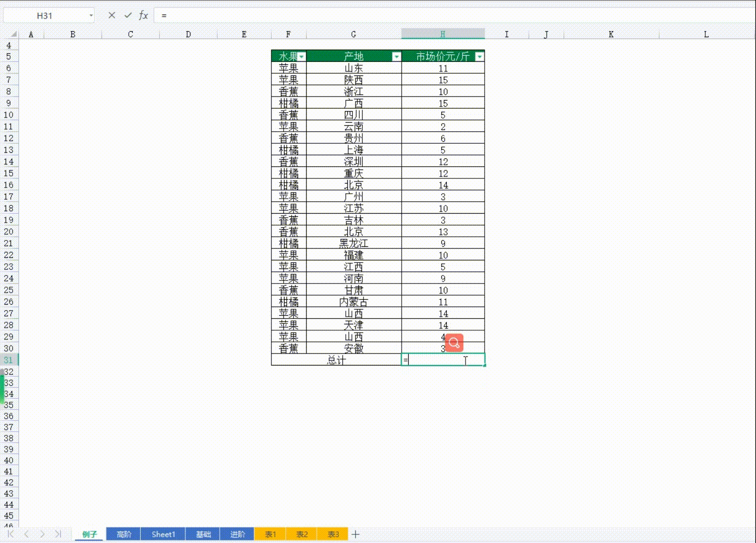The width and height of the screenshot is (756, 543).
Task: Click the active cell H31 being edited
Action: pos(443,360)
